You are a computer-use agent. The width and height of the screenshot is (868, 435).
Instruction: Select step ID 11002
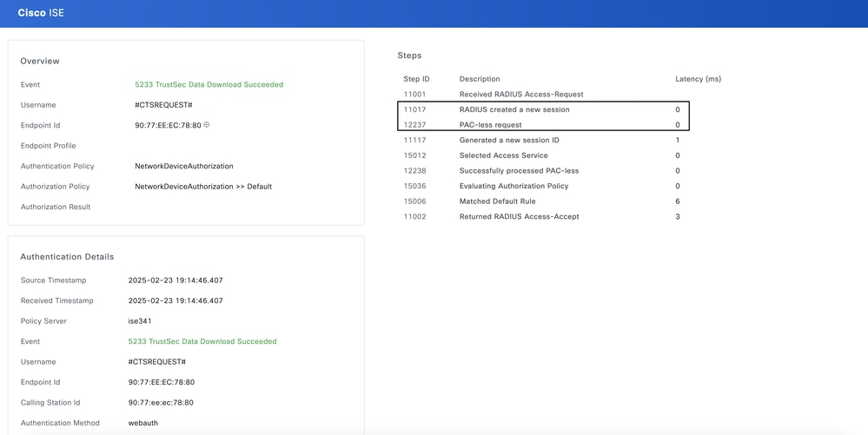click(x=414, y=217)
